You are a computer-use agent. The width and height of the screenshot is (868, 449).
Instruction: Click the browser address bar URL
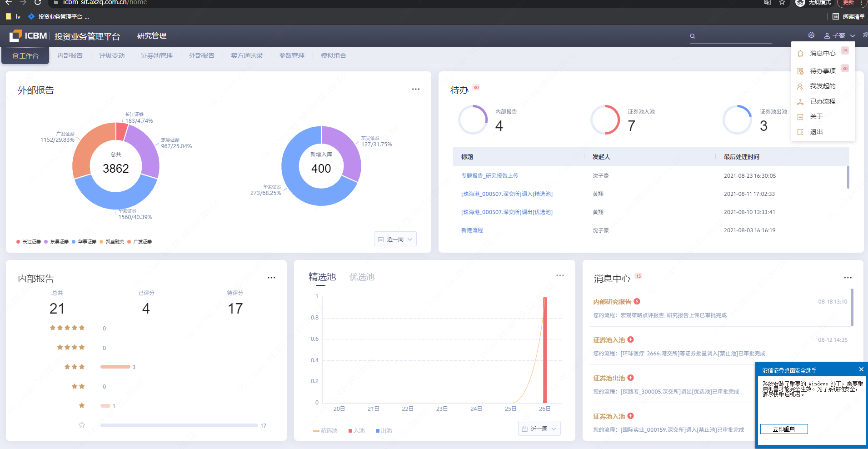[x=105, y=2]
